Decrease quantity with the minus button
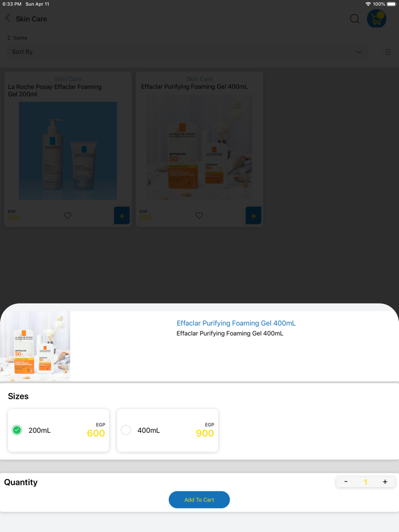Image resolution: width=399 pixels, height=532 pixels. (x=345, y=482)
